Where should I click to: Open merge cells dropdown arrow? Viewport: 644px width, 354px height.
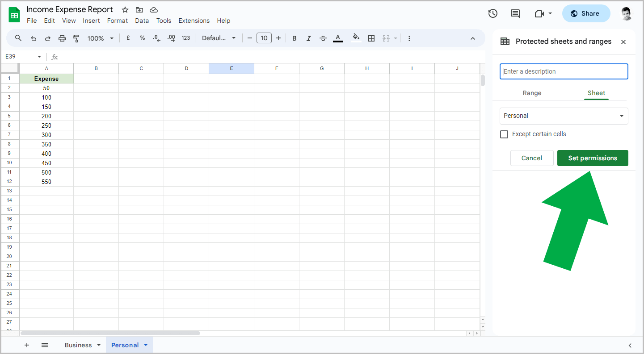pos(396,38)
